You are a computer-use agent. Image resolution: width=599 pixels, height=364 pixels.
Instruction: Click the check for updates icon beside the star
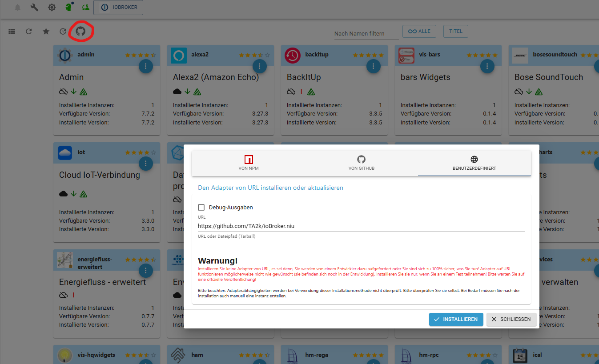click(x=63, y=32)
